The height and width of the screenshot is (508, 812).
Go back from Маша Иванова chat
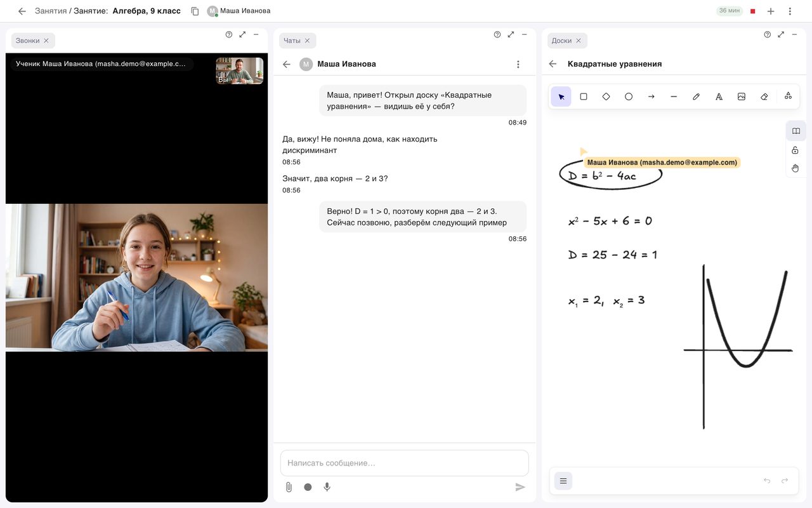pyautogui.click(x=287, y=64)
